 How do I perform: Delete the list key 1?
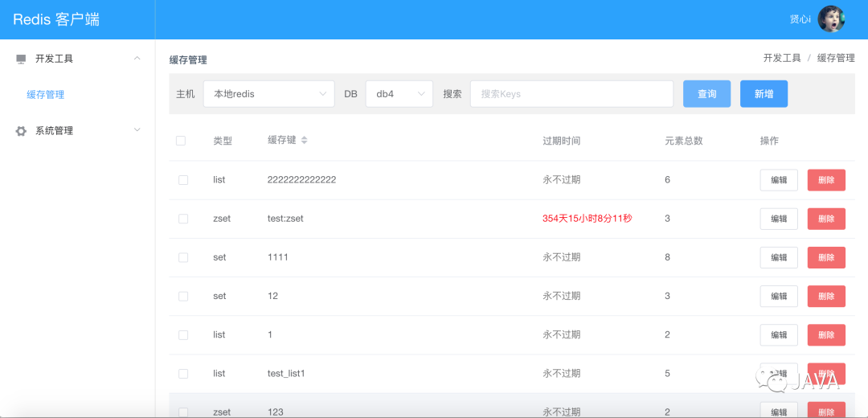coord(826,335)
